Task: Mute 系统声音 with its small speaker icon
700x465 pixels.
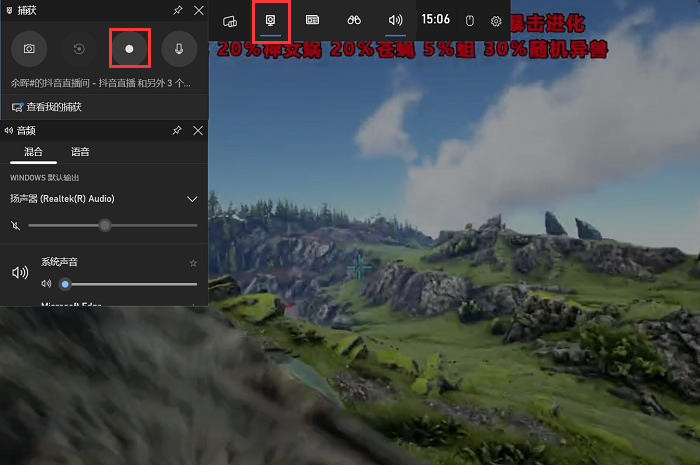Action: point(46,284)
